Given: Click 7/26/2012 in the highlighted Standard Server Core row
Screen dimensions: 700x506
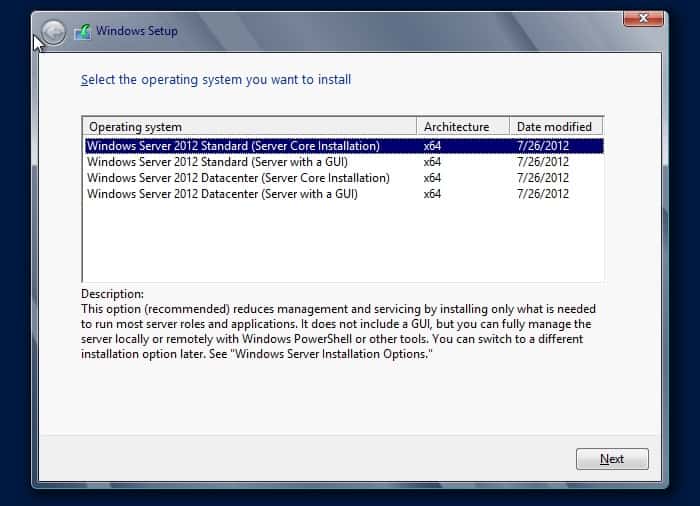Looking at the screenshot, I should [543, 146].
